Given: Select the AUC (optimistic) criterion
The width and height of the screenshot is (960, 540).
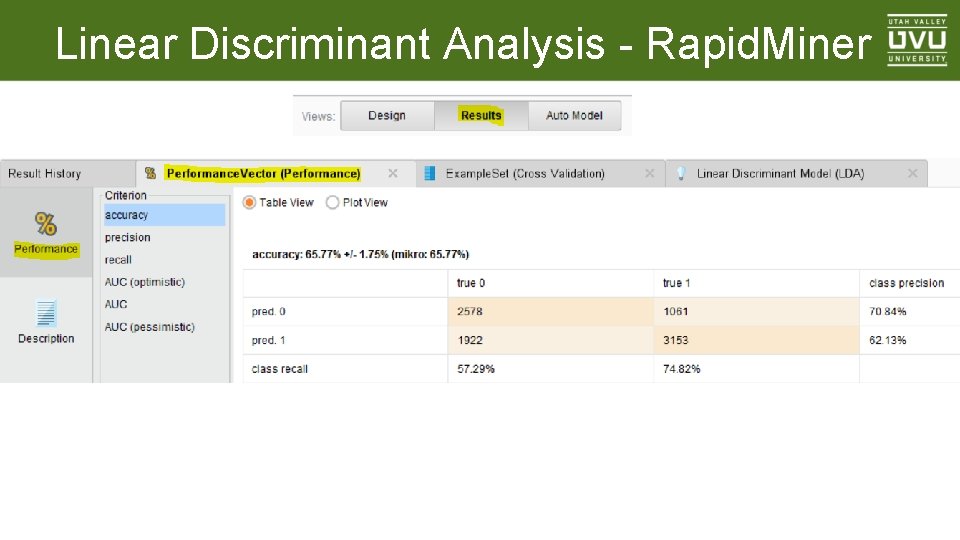Looking at the screenshot, I should click(165, 282).
